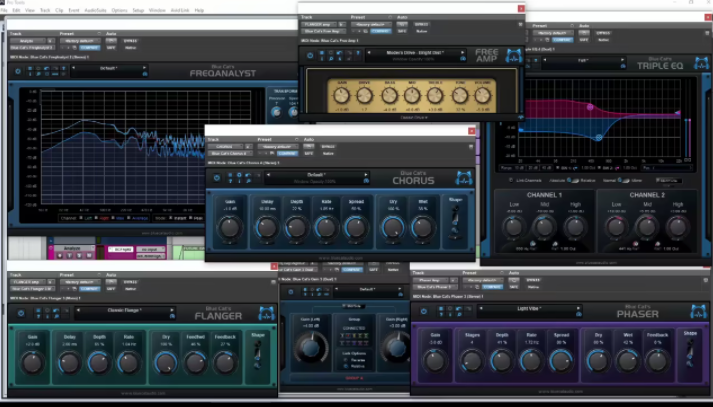Open the AudioSuite menu

tap(95, 10)
